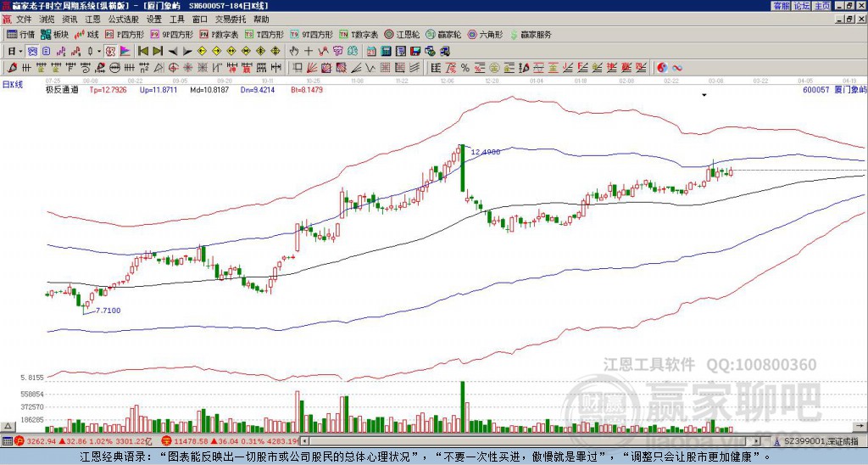This screenshot has width=868, height=465.
Task: Click the yin-yang taiji icon
Action: [662, 68]
